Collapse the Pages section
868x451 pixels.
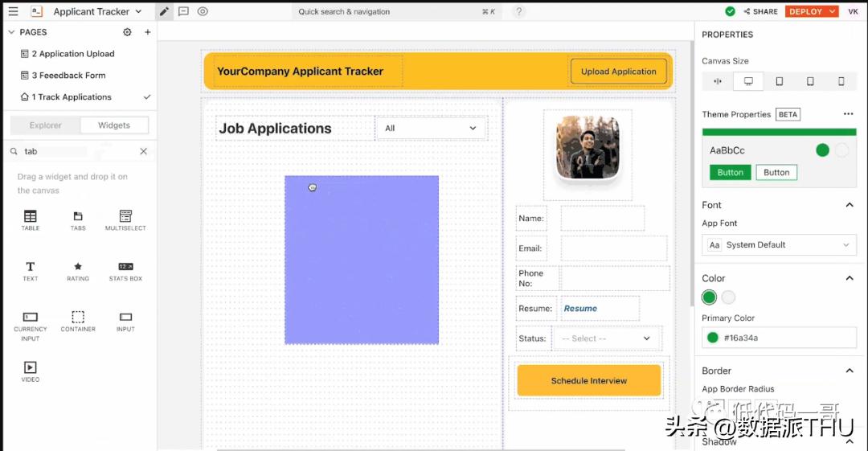pyautogui.click(x=11, y=32)
